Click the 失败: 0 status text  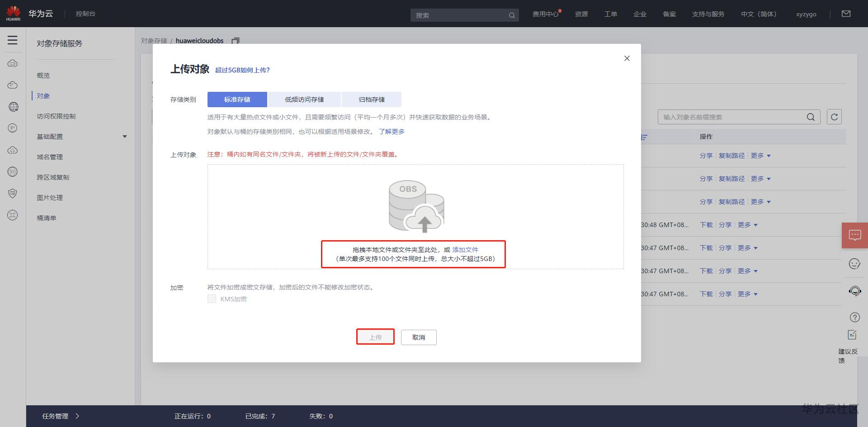321,416
